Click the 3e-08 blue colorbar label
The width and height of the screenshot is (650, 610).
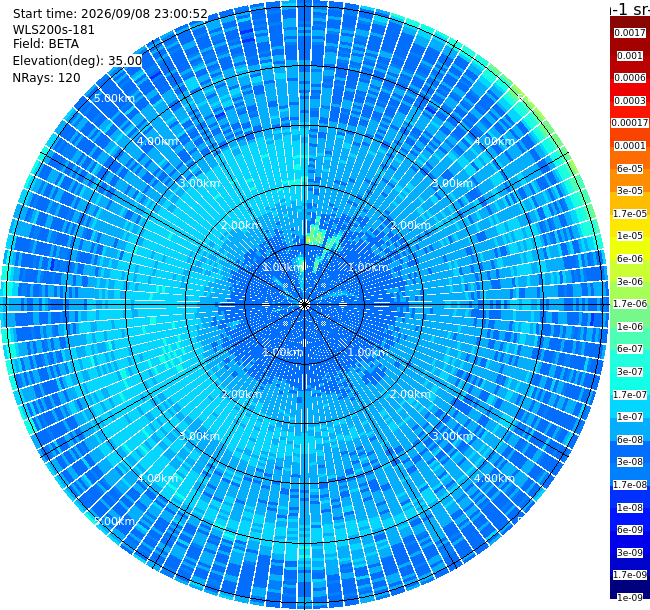click(x=630, y=462)
